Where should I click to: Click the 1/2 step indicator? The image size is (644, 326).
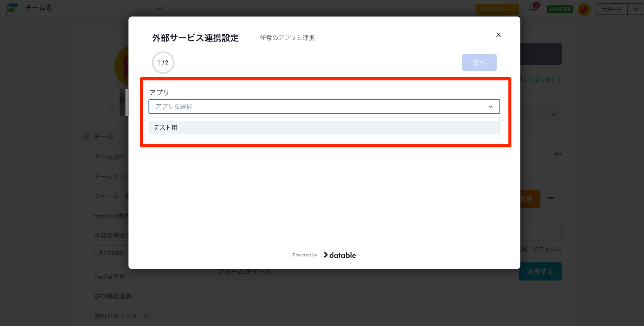coord(163,63)
